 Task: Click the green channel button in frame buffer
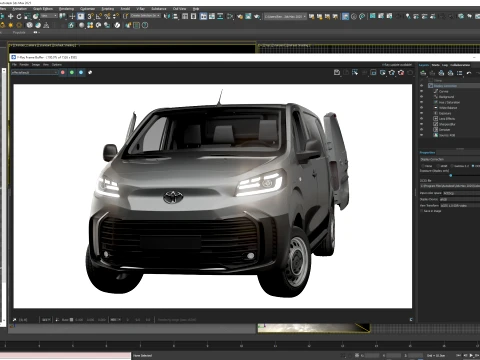(x=72, y=72)
